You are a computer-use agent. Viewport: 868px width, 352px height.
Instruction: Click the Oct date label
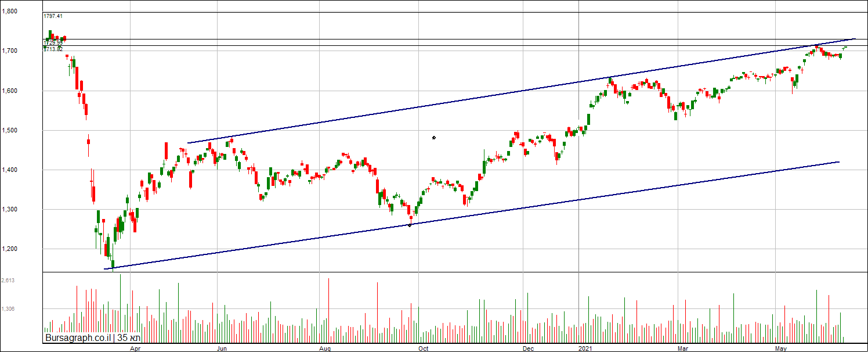[x=424, y=349]
